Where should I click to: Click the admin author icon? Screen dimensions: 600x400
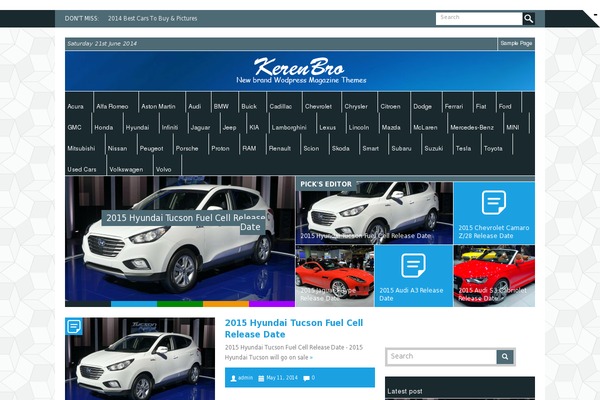(233, 378)
